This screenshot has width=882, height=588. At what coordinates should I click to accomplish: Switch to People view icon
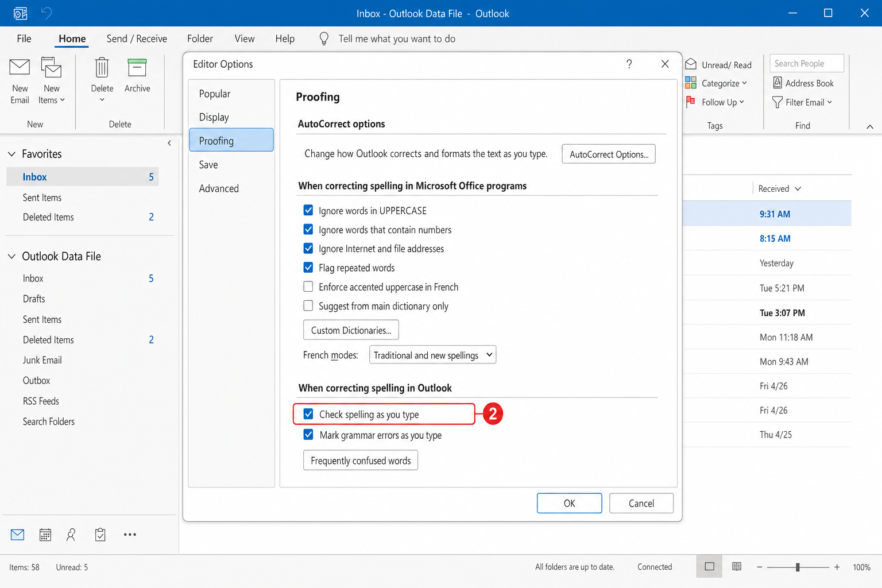[71, 535]
